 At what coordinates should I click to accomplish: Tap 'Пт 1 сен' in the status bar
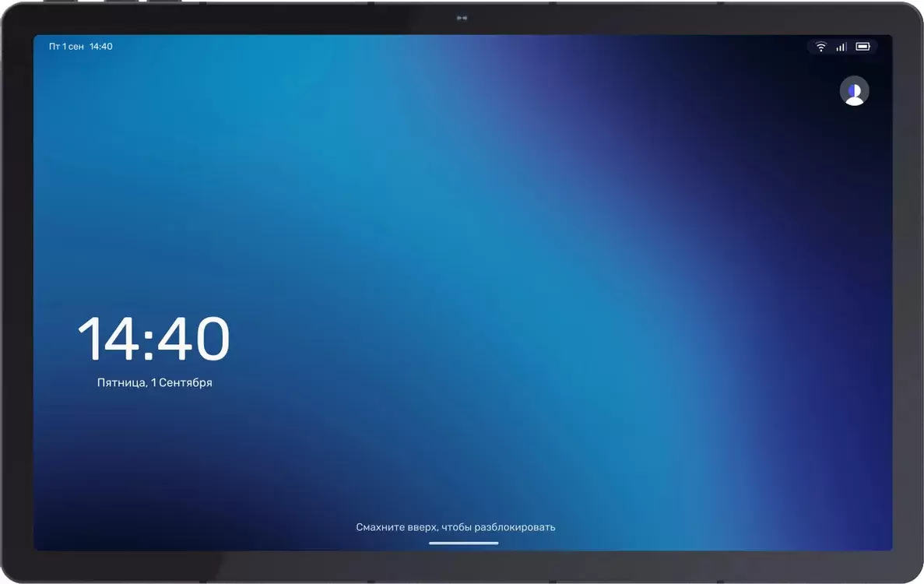[x=66, y=47]
